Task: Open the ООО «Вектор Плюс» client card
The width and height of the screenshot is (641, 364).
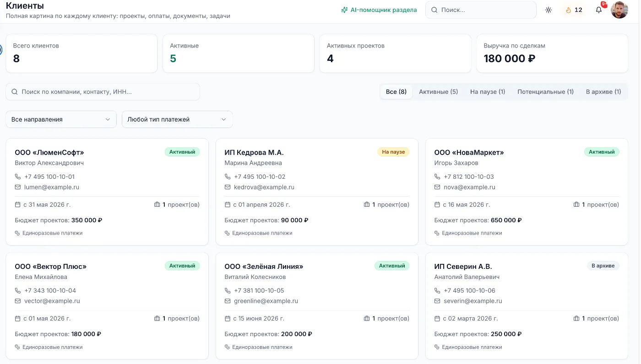Action: [x=107, y=306]
